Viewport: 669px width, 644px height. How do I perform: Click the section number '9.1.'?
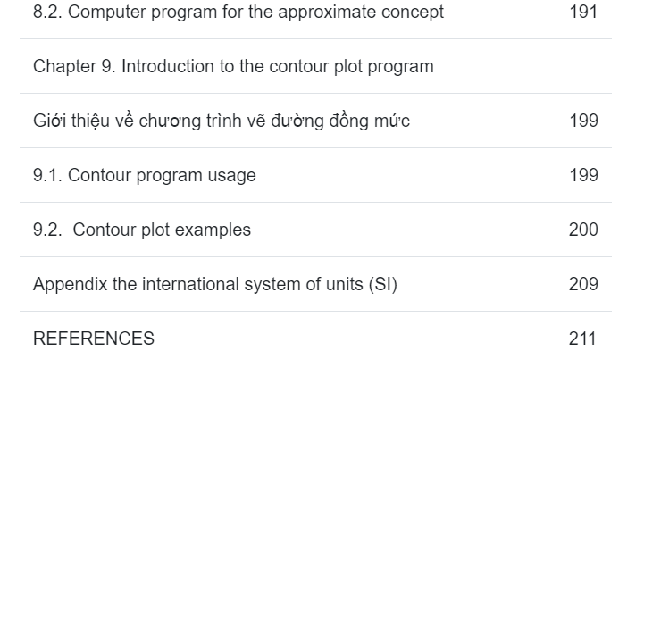pos(47,175)
